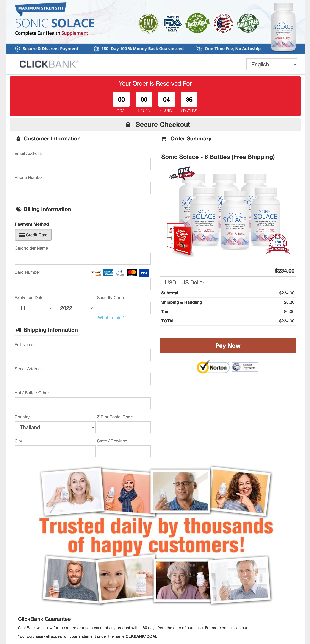The height and width of the screenshot is (644, 310).
Task: Click the GMP Certified badge icon
Action: [149, 23]
